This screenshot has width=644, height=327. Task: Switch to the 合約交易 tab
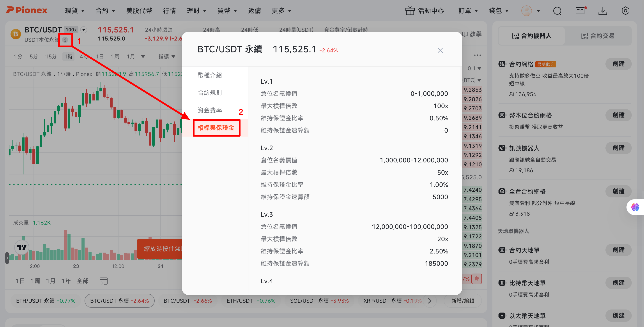pyautogui.click(x=598, y=35)
